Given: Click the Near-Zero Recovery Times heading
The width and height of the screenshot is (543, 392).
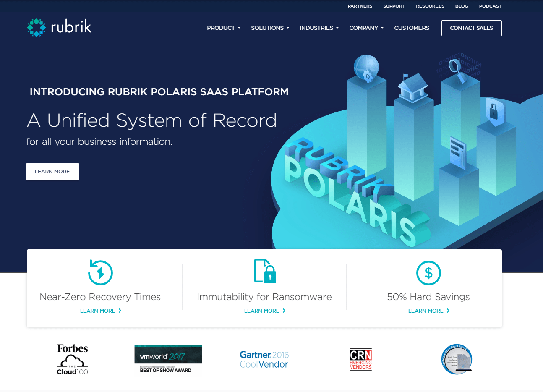Looking at the screenshot, I should 100,297.
